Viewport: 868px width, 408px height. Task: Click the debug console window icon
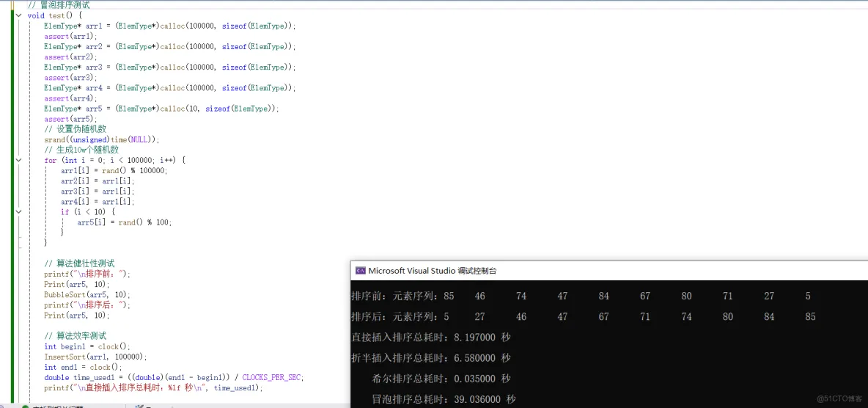tap(360, 271)
